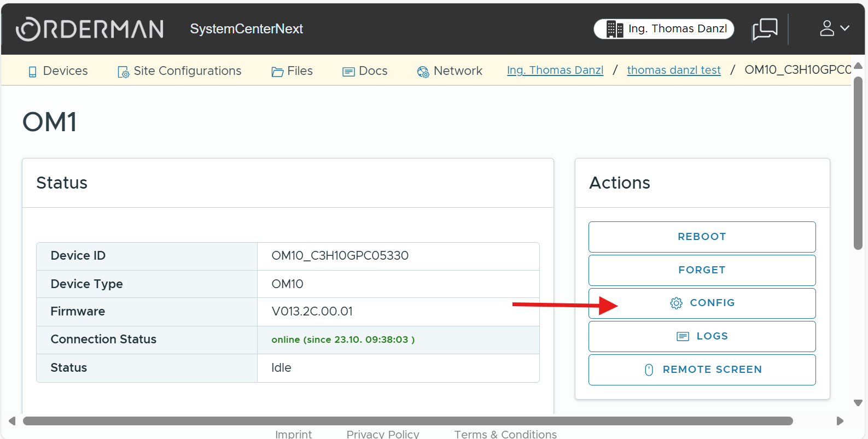
Task: Click the organization building icon
Action: (x=614, y=29)
